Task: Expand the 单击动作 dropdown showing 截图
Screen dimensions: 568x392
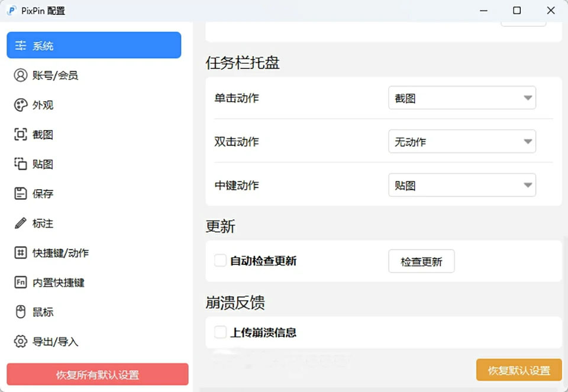Action: point(461,98)
